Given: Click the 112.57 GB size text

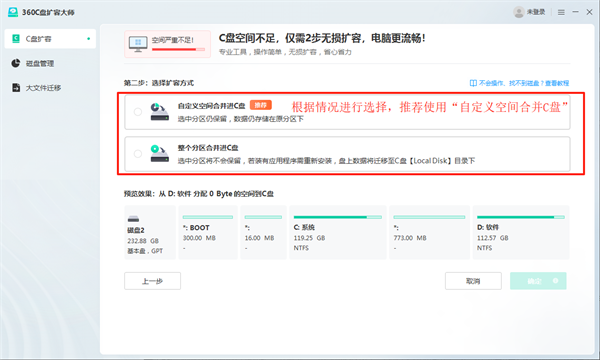Looking at the screenshot, I should [492, 238].
